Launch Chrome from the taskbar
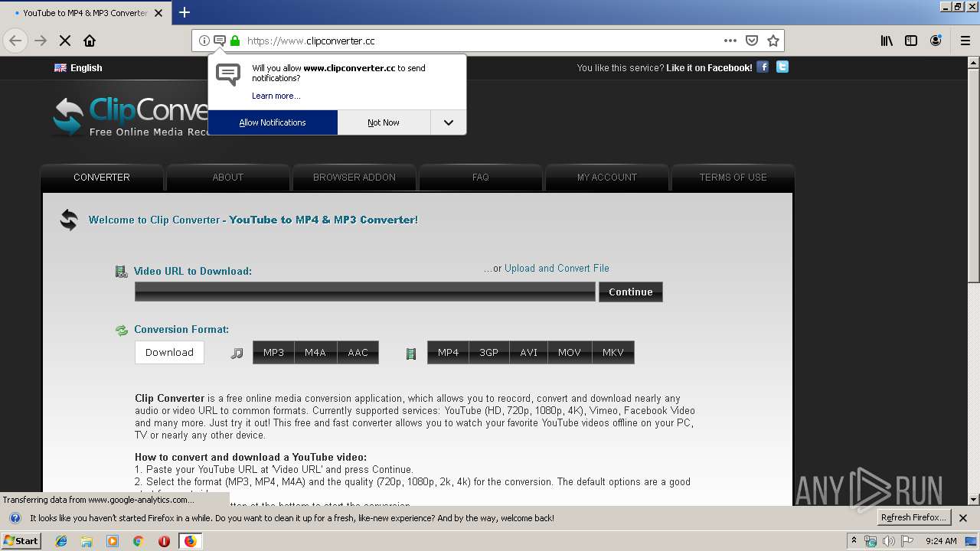Image resolution: width=980 pixels, height=551 pixels. pos(138,541)
